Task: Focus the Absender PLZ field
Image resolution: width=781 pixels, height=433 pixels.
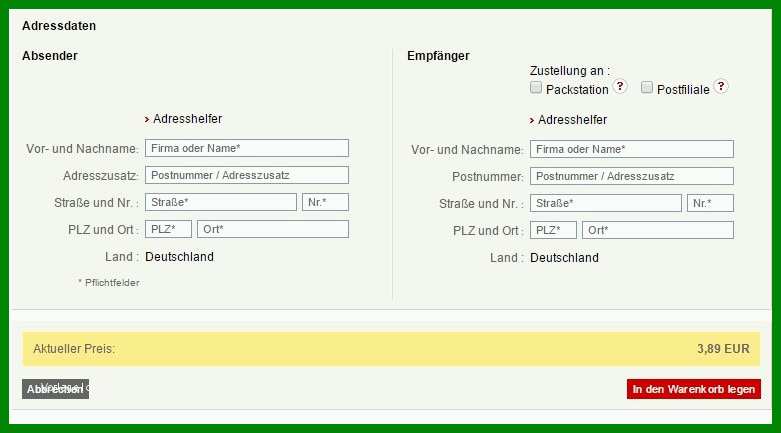Action: 168,229
